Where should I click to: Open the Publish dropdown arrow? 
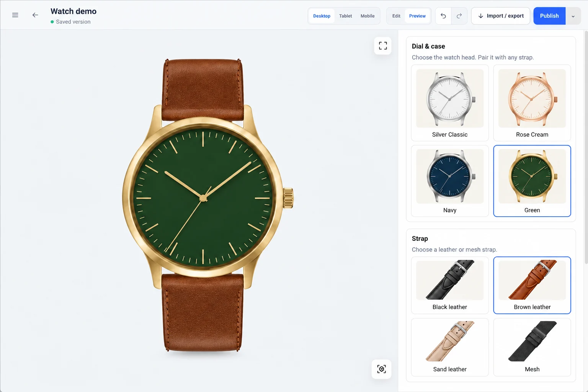tap(573, 16)
